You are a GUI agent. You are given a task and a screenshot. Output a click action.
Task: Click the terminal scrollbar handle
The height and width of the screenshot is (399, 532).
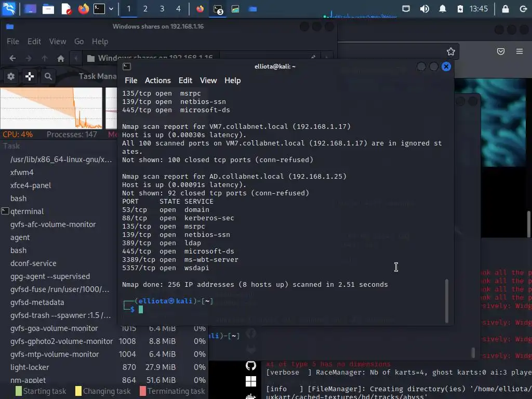pos(446,301)
